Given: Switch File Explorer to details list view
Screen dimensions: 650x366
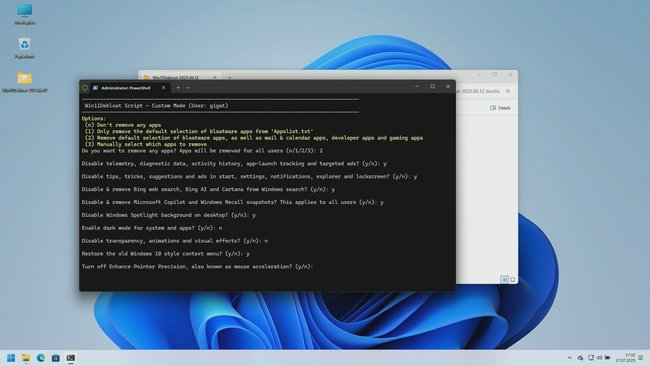Looking at the screenshot, I should 504,280.
